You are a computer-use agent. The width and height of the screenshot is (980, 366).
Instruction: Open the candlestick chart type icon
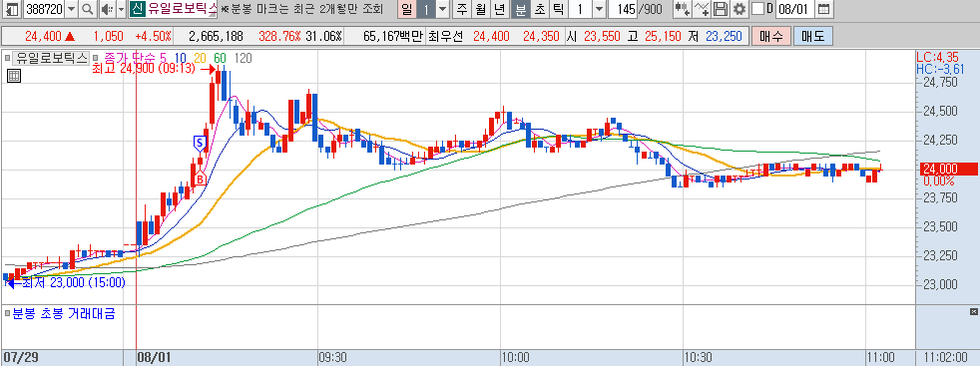pyautogui.click(x=684, y=9)
